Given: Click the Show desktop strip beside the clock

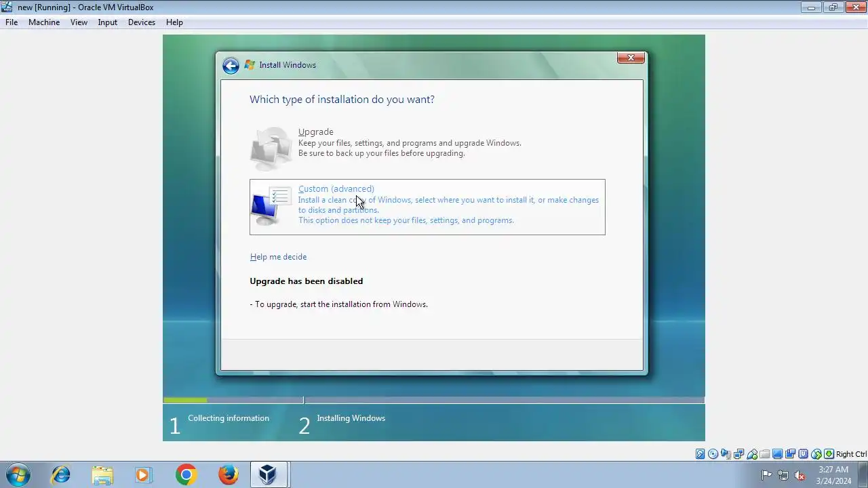Looking at the screenshot, I should click(863, 475).
